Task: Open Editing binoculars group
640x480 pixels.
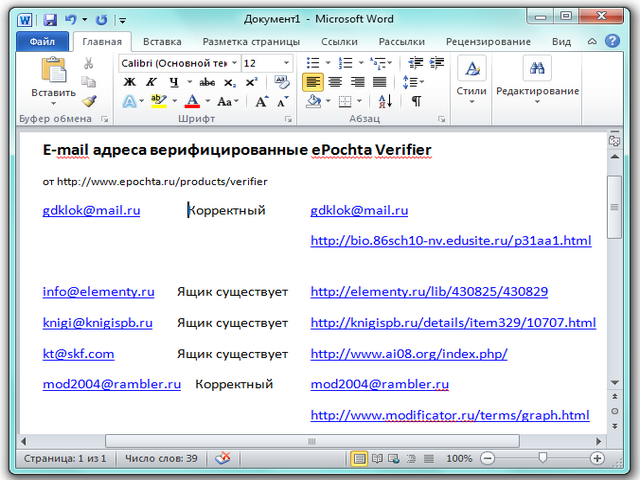Action: point(537,68)
